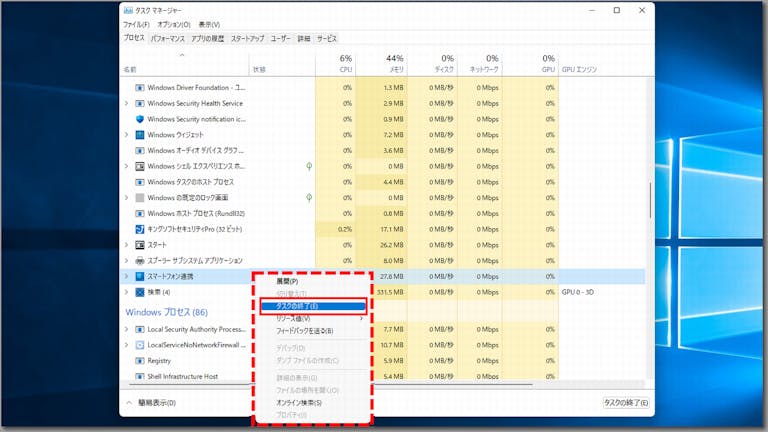Click the green leaf status icon on Shell Experience row
768x432 pixels.
tap(309, 167)
